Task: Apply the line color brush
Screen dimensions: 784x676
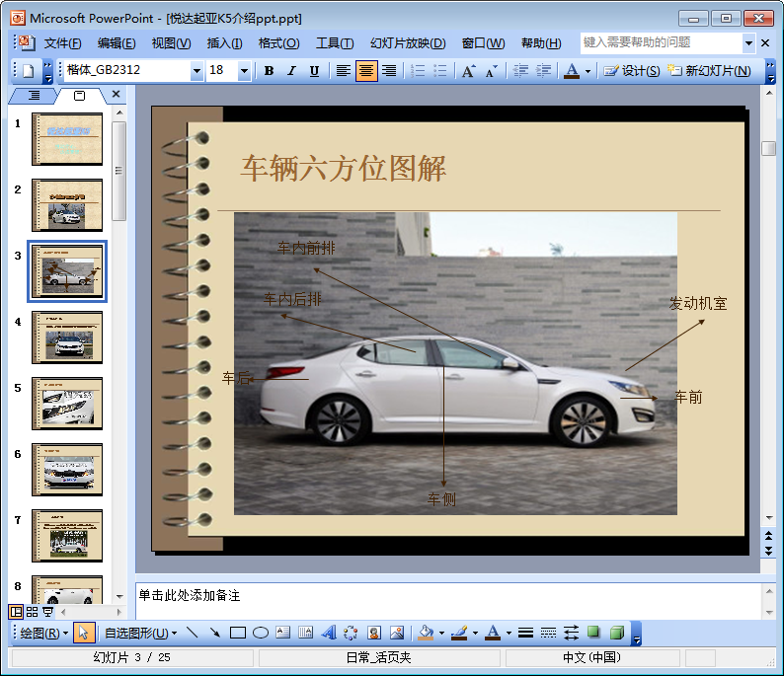Action: 459,633
